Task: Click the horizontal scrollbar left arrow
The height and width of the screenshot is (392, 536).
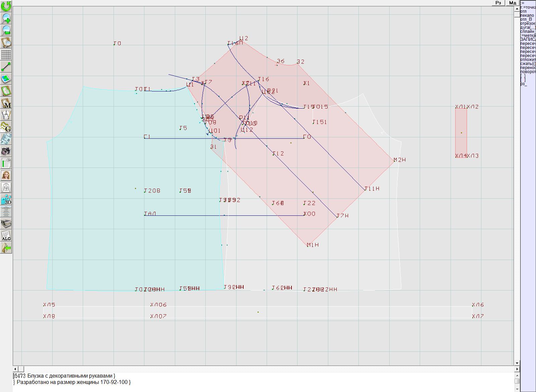Action: 15,369
